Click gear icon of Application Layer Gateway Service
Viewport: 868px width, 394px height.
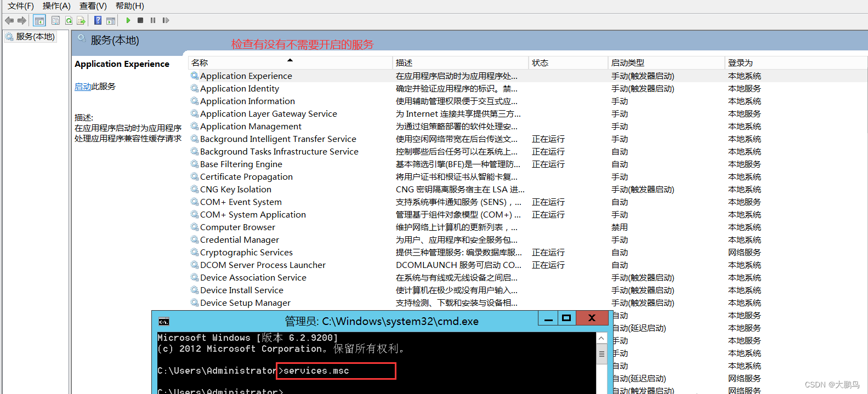tap(195, 113)
